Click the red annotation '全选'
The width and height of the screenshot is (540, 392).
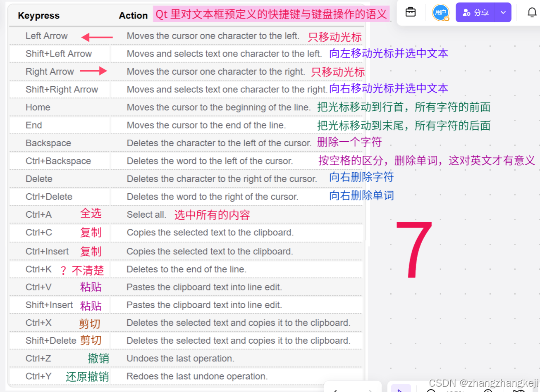91,213
